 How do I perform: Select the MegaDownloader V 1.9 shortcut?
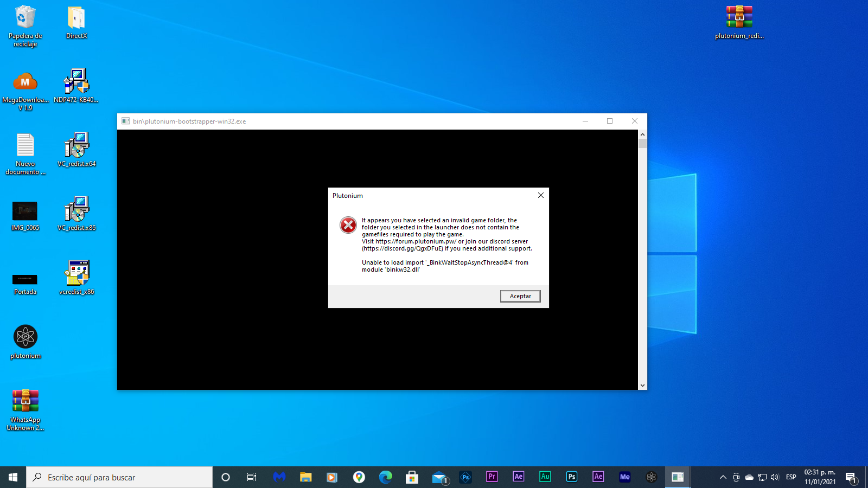[x=25, y=91]
